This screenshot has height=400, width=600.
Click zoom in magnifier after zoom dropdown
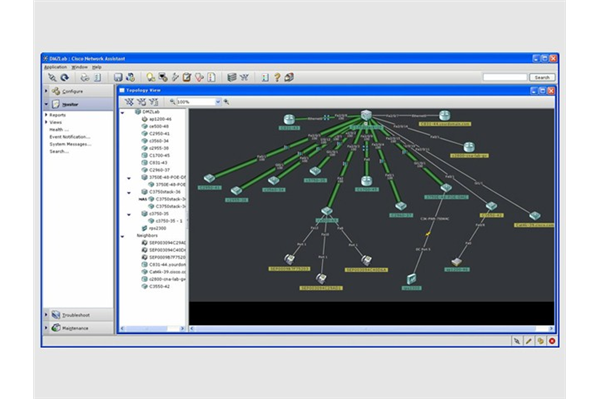[227, 102]
